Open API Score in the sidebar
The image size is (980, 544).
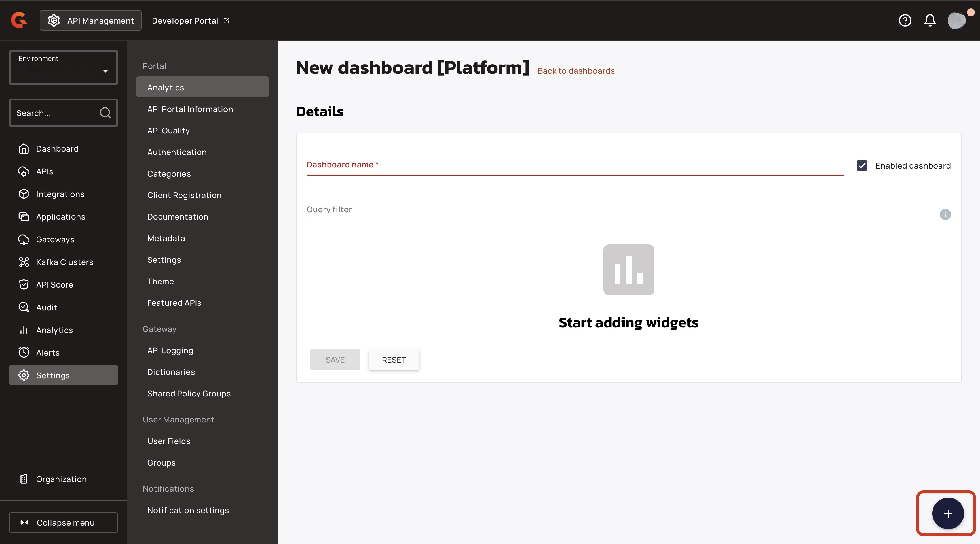coord(54,285)
